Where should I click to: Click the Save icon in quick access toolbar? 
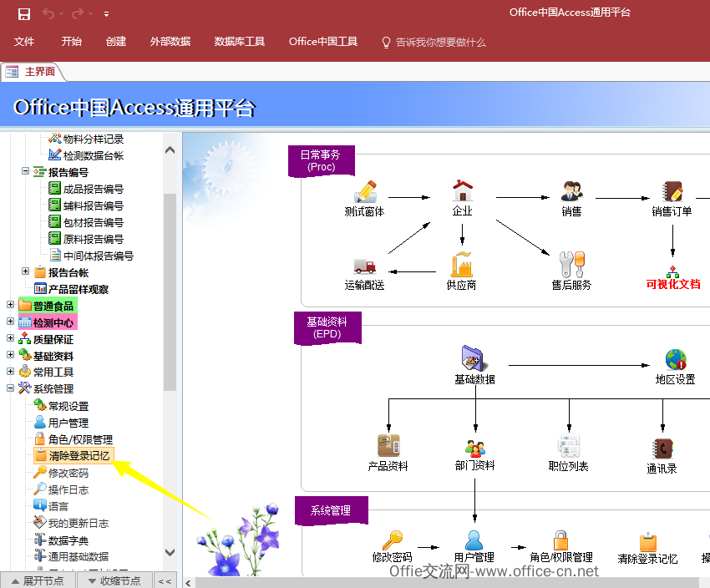[x=24, y=14]
